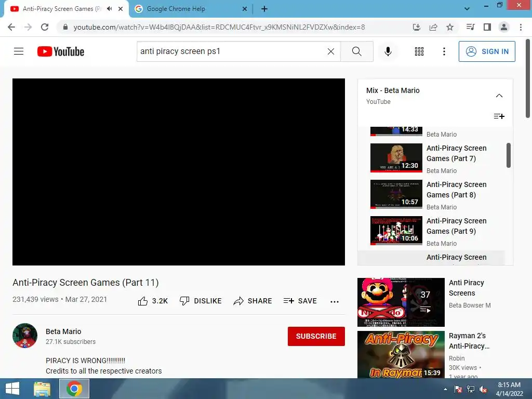Screen dimensions: 532x399
Task: Click the DISLIKE button
Action: (x=201, y=301)
